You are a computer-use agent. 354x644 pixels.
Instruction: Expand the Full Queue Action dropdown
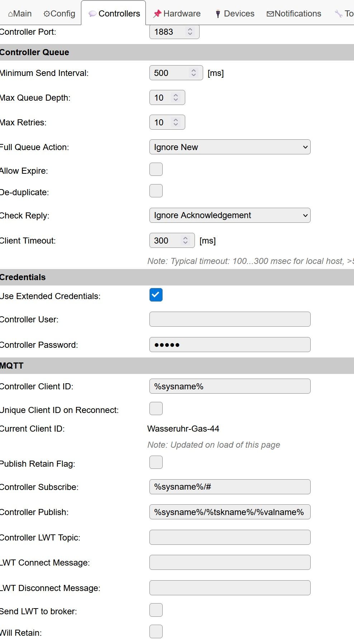[230, 147]
